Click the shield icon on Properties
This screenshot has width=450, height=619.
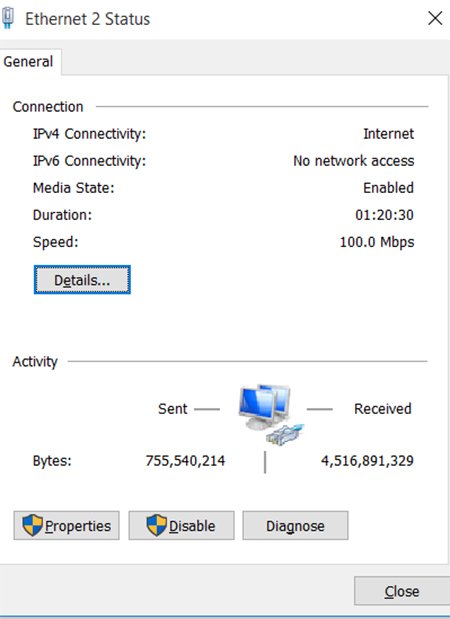32,525
